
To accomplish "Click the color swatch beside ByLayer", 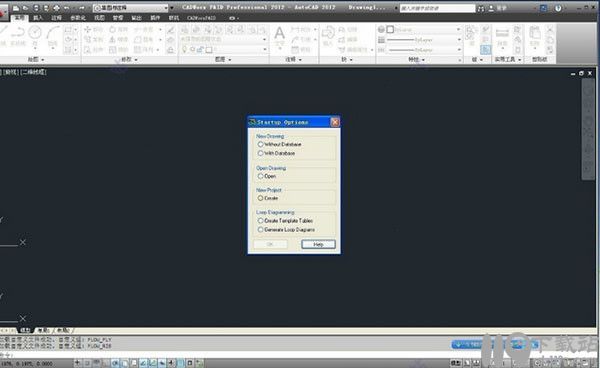I will point(390,29).
